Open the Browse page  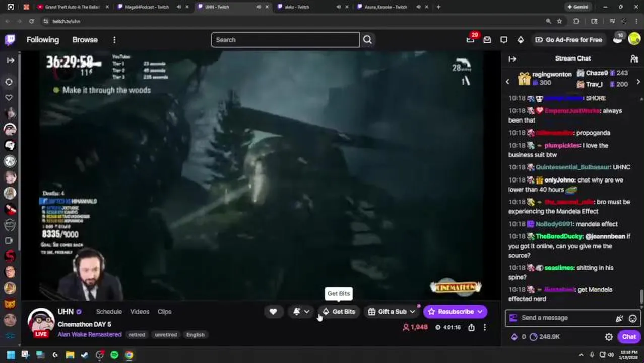[85, 40]
